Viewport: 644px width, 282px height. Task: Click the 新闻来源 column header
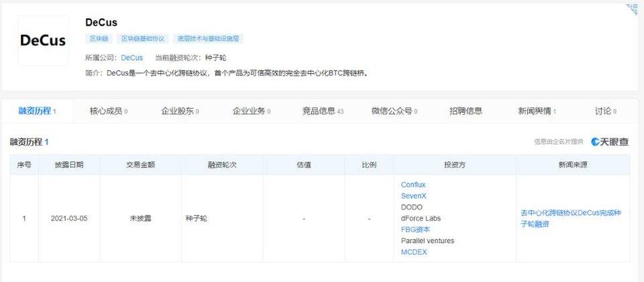(x=572, y=165)
